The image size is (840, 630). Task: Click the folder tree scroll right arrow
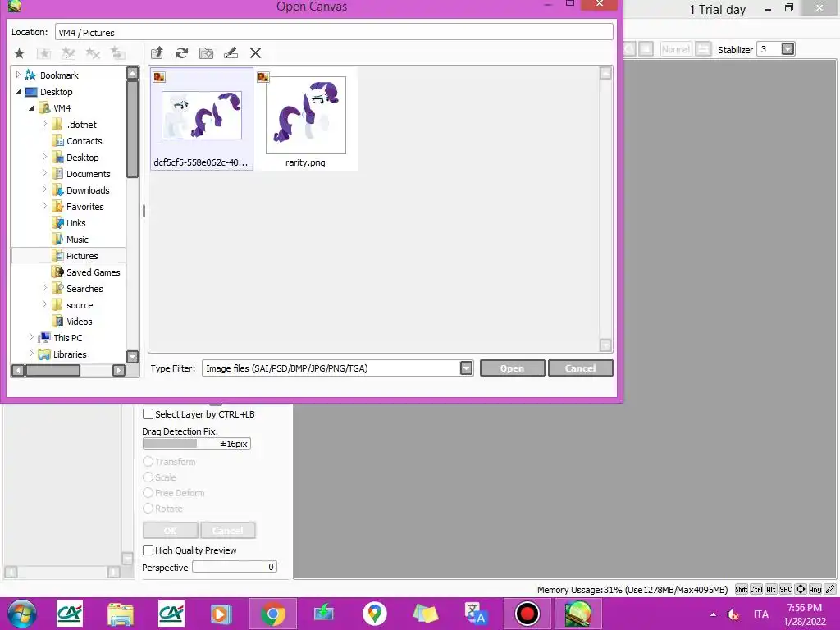coord(119,370)
